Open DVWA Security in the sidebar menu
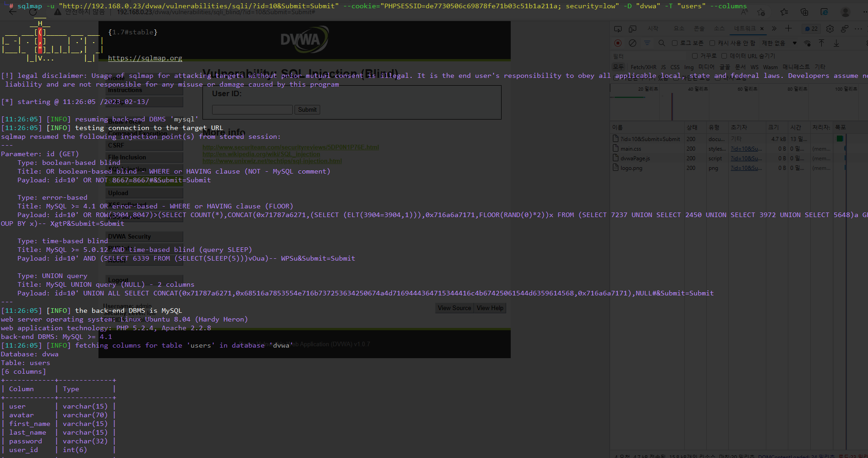The width and height of the screenshot is (868, 458). [x=144, y=236]
